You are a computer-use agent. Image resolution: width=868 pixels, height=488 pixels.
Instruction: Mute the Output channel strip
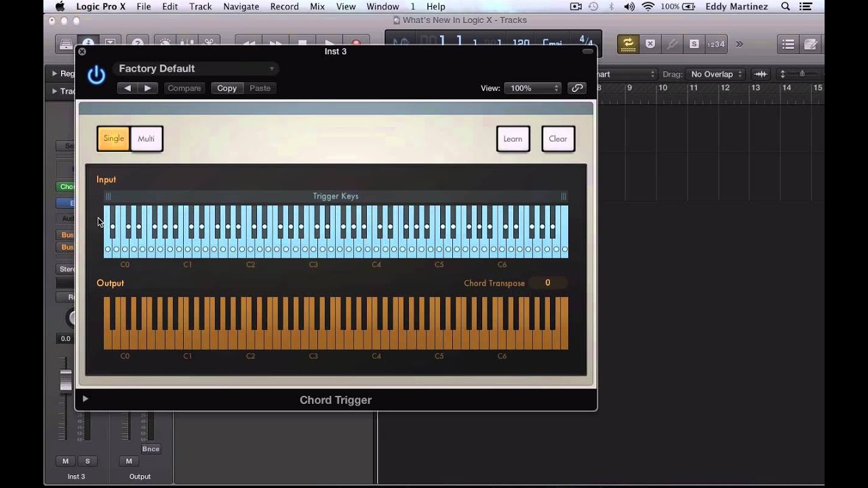point(129,461)
